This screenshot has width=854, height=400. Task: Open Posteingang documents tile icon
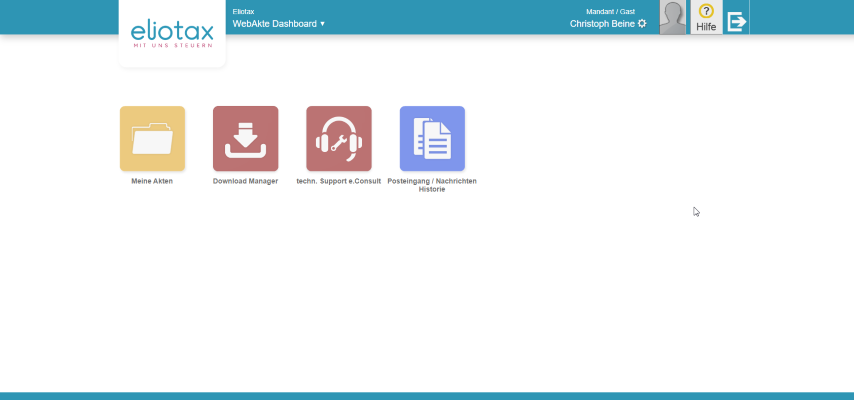(432, 138)
